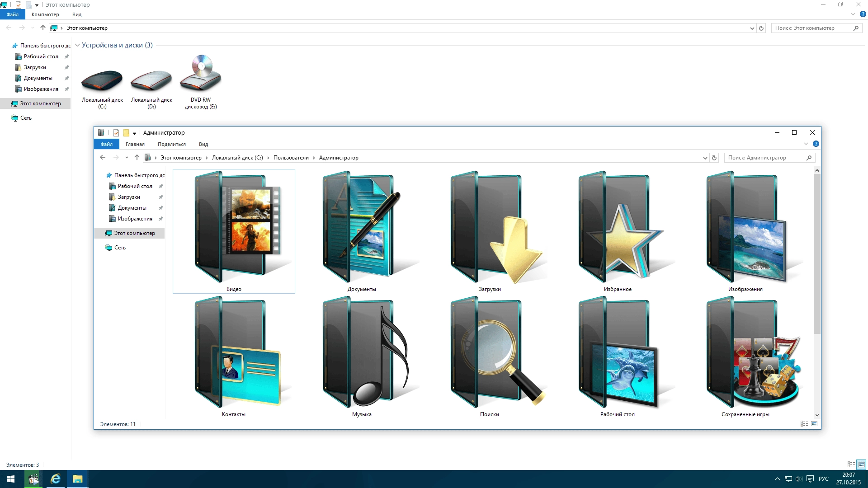Click Локальный диск (C:) breadcrumb segment

(237, 158)
